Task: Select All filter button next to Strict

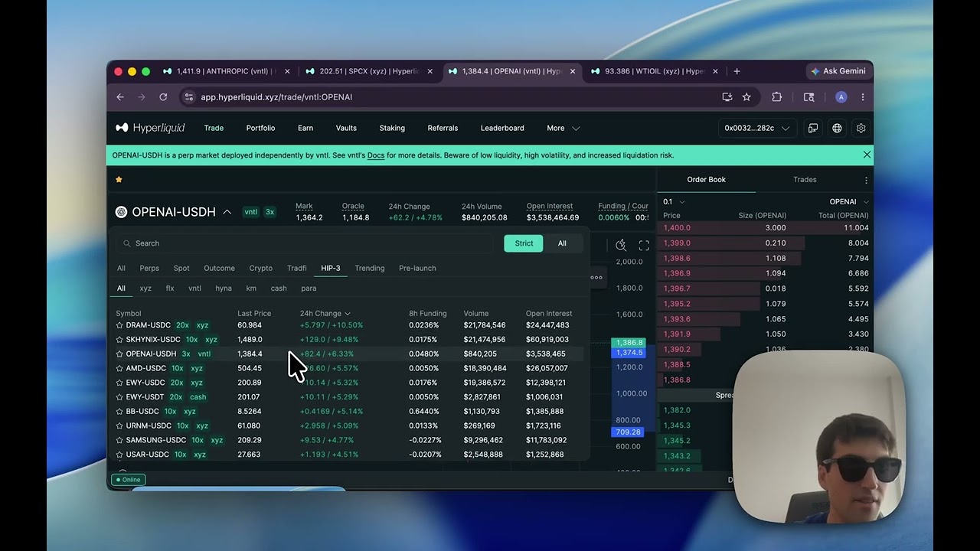Action: 562,243
